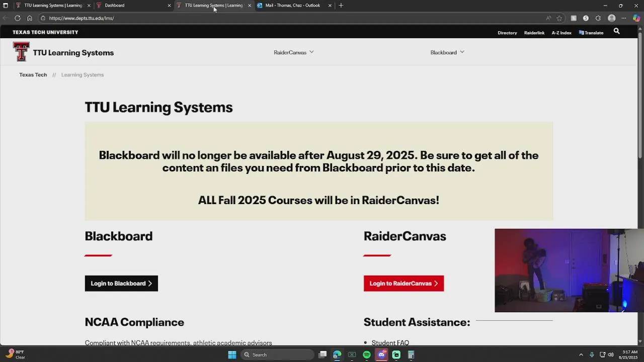
Task: Click the TTU Learning Systems site title
Action: pyautogui.click(x=73, y=52)
